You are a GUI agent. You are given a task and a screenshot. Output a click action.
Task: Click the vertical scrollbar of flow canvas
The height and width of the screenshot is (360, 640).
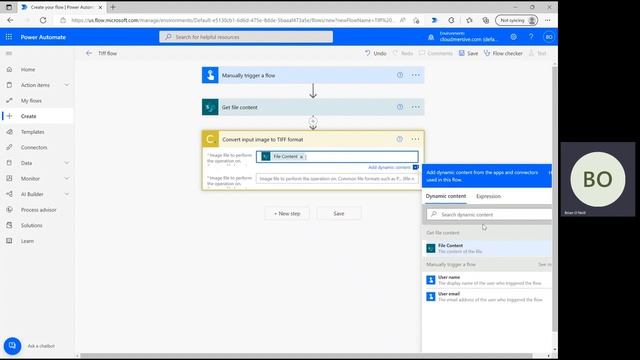tap(554, 200)
